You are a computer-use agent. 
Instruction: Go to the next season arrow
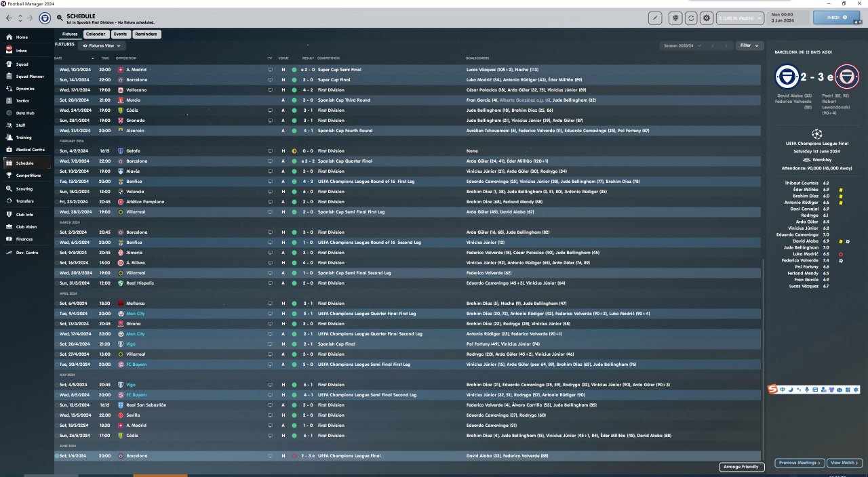pos(726,45)
